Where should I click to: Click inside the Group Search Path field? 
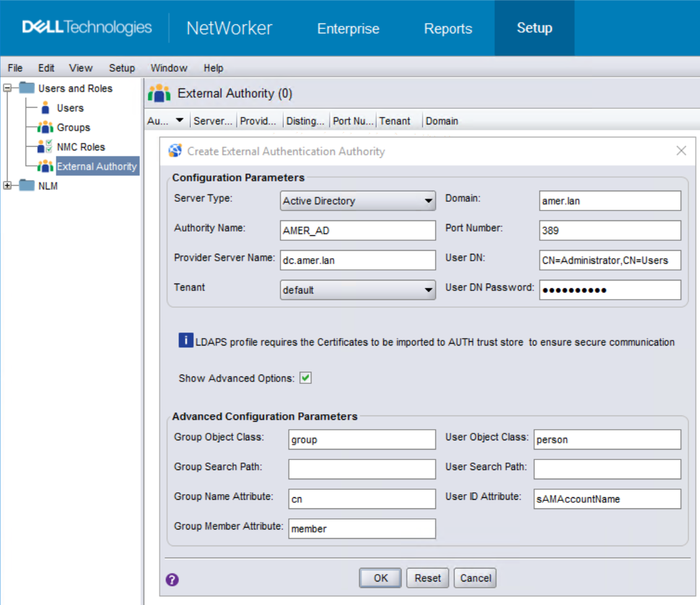361,469
